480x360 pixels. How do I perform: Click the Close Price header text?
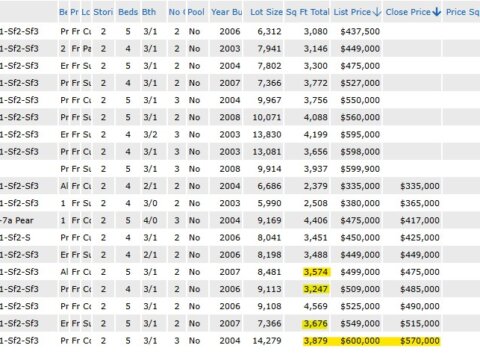pos(408,12)
